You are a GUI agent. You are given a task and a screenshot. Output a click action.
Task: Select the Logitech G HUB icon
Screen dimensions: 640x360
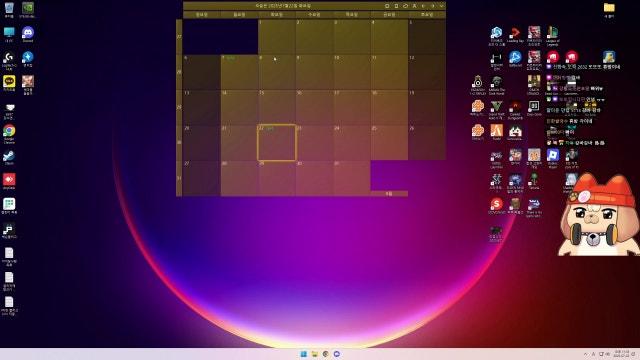coord(9,60)
